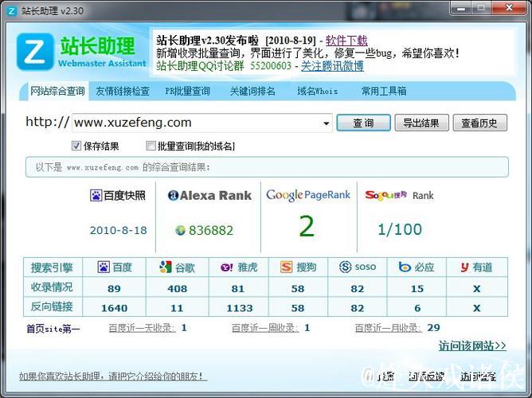Screen dimensions: 532x398
Task: Click the 百度 paw icon in the table header
Action: coord(104,267)
